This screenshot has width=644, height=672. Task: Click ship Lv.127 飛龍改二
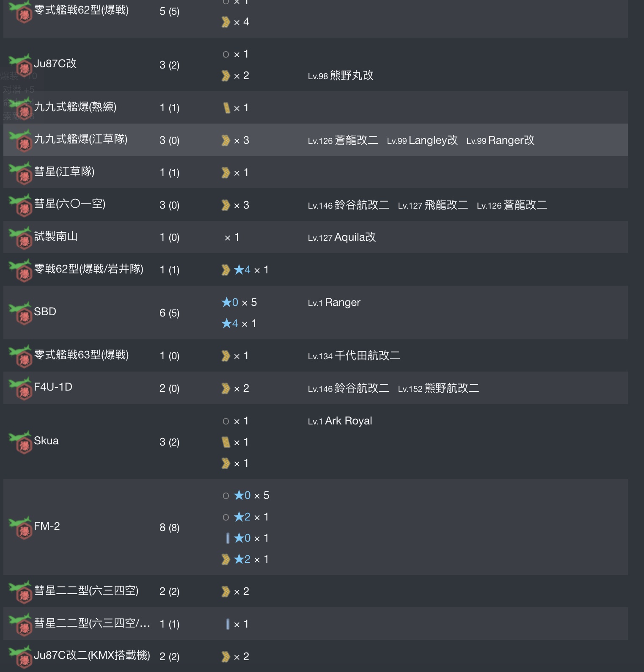click(x=433, y=205)
